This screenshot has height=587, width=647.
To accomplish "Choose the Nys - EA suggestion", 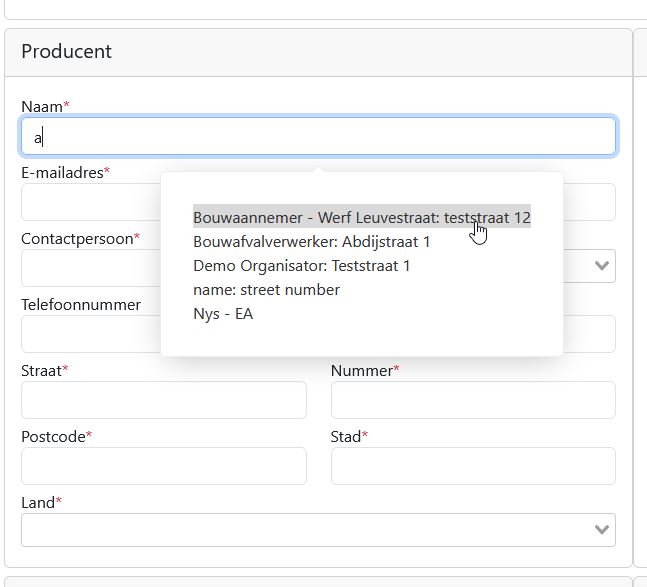I will pyautogui.click(x=223, y=314).
